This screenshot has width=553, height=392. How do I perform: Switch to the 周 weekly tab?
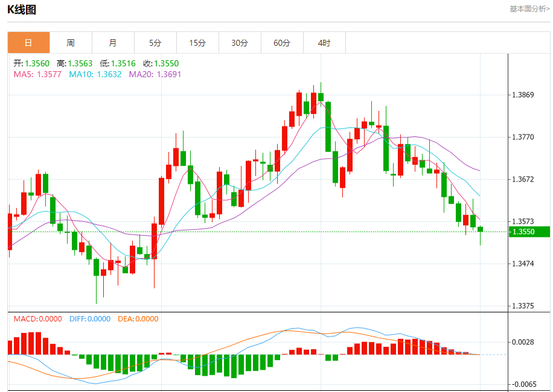click(71, 43)
